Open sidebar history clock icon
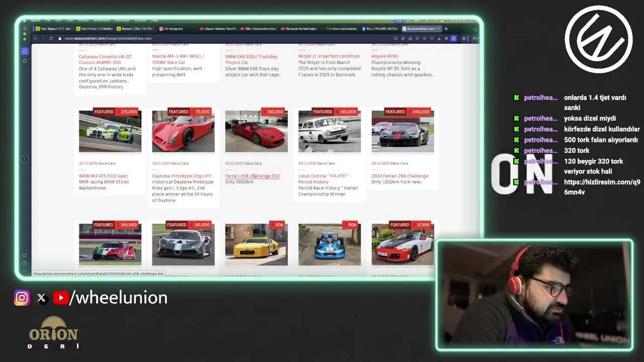The image size is (644, 362). click(25, 263)
